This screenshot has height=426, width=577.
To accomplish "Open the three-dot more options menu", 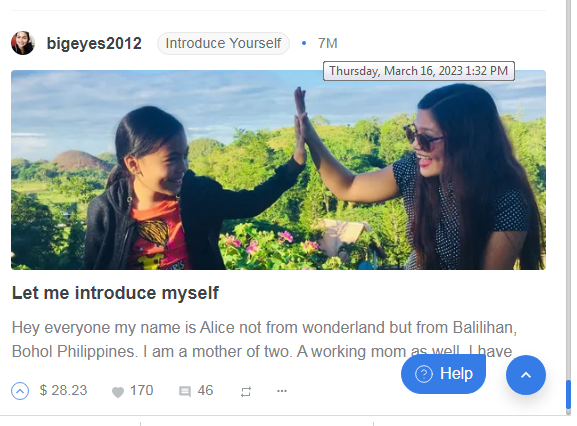I will [x=282, y=391].
